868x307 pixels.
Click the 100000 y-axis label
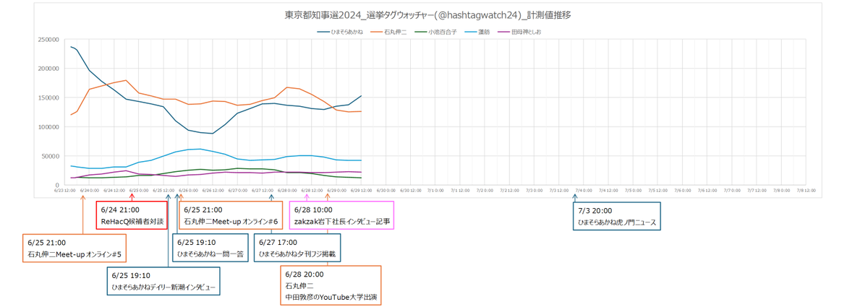coord(48,127)
